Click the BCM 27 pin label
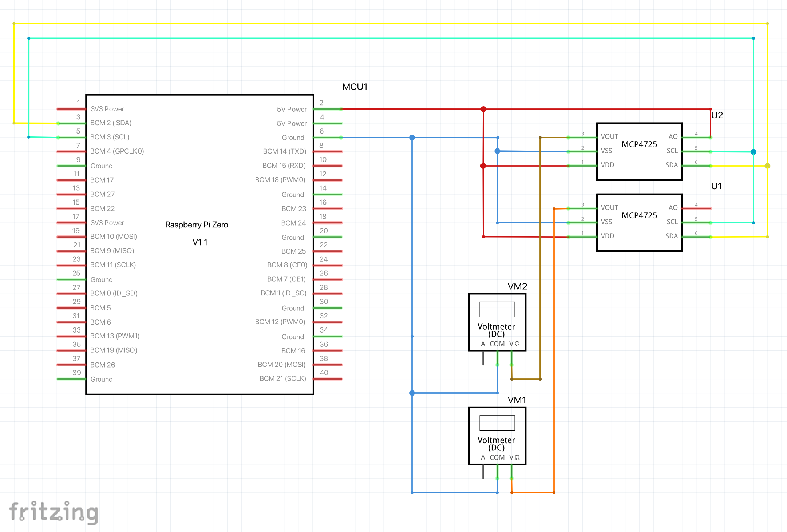 point(102,194)
